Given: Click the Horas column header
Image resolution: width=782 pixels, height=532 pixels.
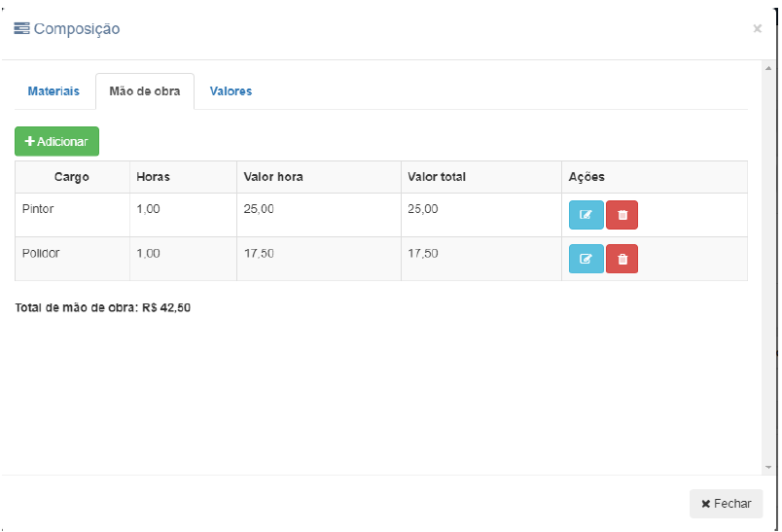Looking at the screenshot, I should pyautogui.click(x=154, y=177).
